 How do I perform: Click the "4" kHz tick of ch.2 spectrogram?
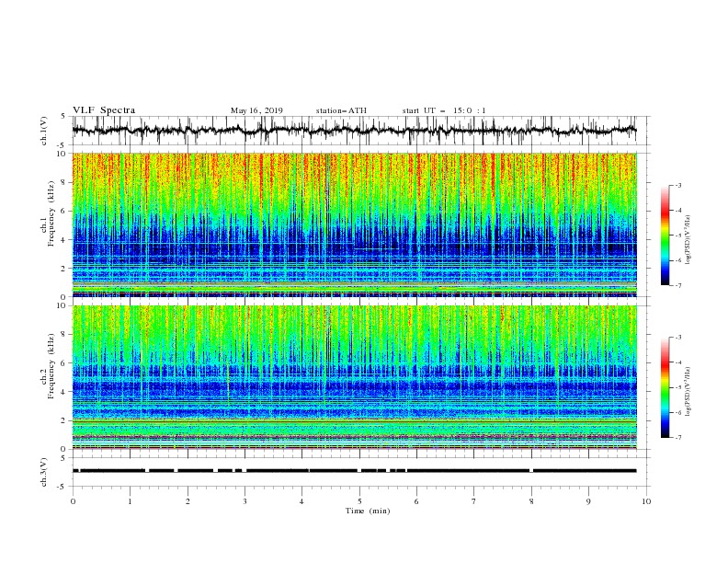click(x=63, y=392)
